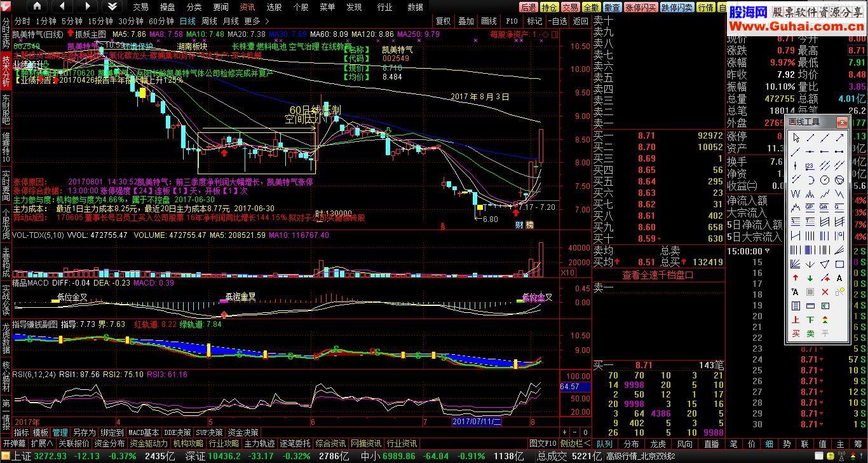Select the GA analysis line tool
This screenshot has height=463, width=868.
pyautogui.click(x=825, y=207)
